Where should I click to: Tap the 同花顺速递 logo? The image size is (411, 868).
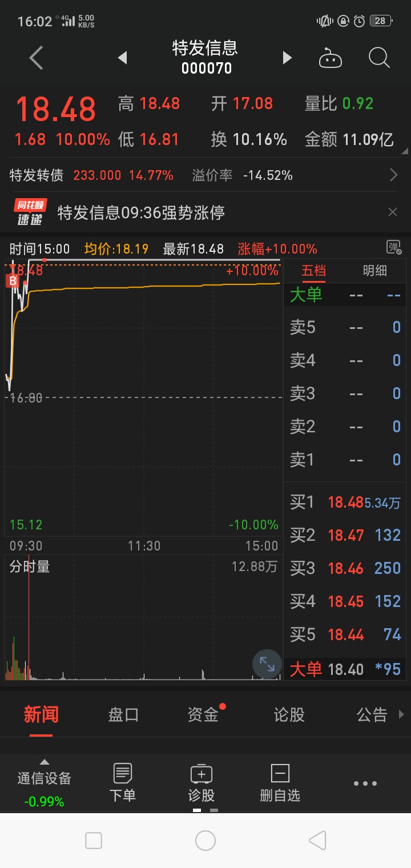pyautogui.click(x=30, y=212)
